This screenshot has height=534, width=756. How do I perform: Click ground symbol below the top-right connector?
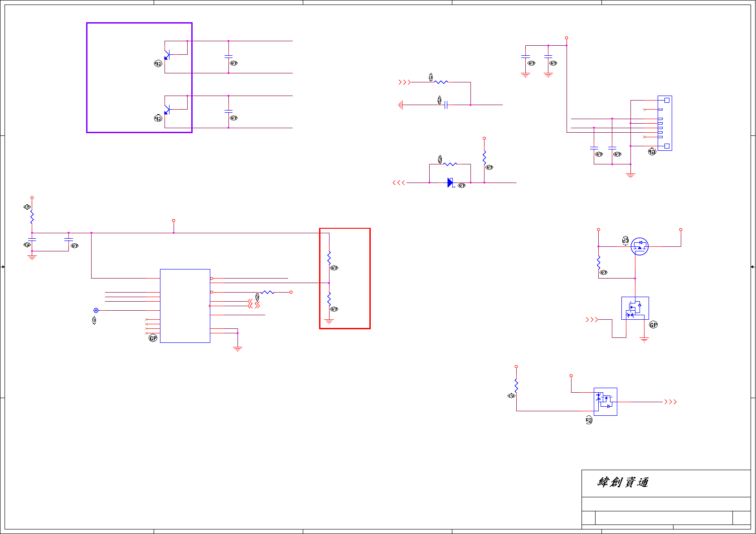tap(630, 176)
